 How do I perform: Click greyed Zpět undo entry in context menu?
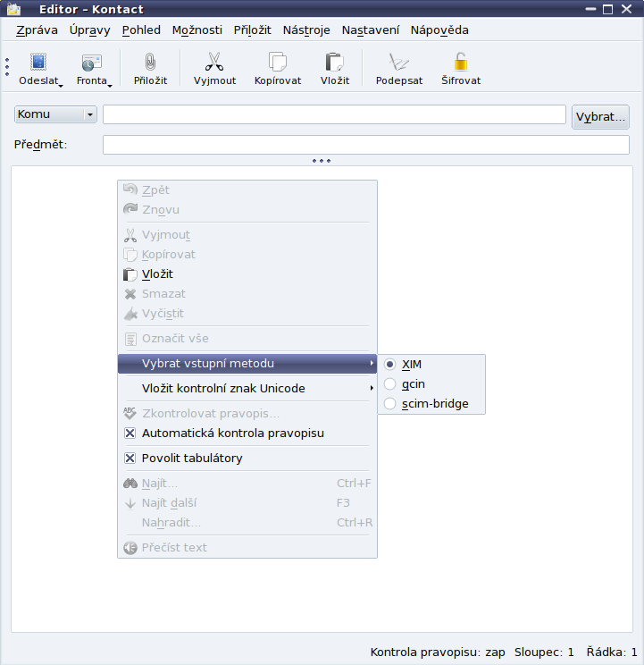click(247, 190)
